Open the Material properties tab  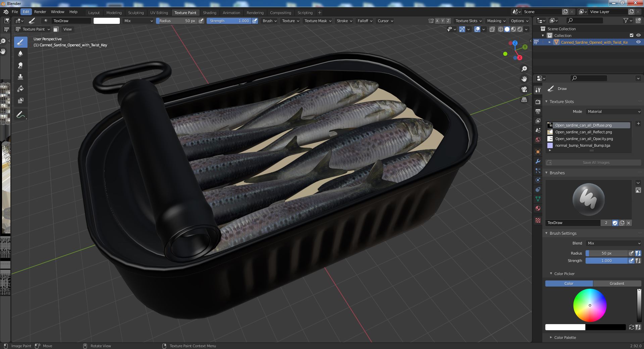click(538, 208)
